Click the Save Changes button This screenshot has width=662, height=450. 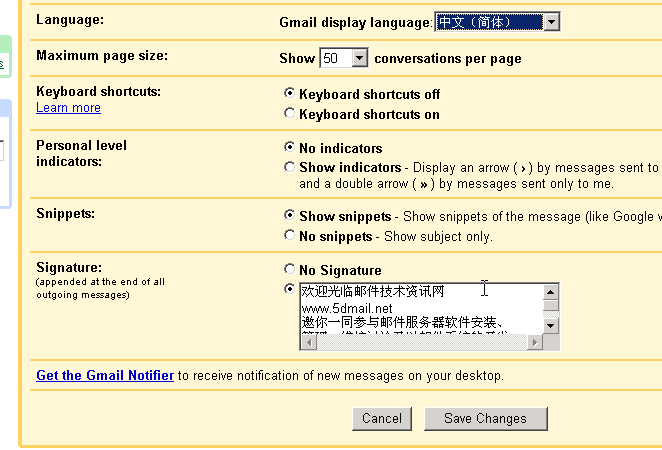486,419
